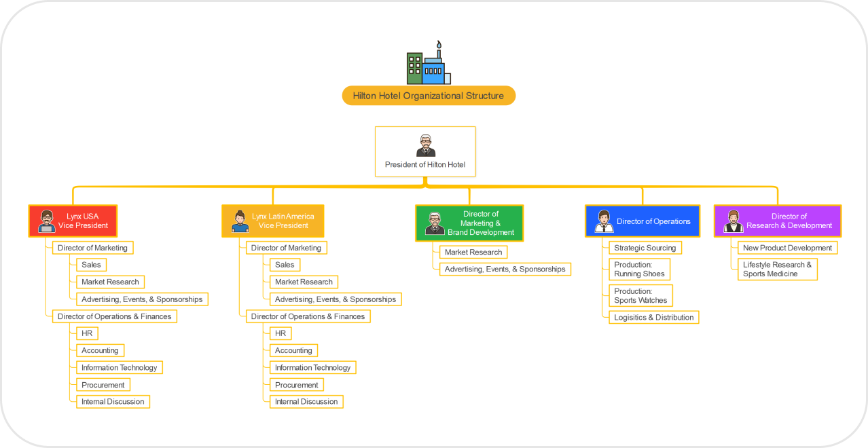Viewport: 868px width, 448px height.
Task: Select Market Research under Lynx USA
Action: tap(110, 282)
